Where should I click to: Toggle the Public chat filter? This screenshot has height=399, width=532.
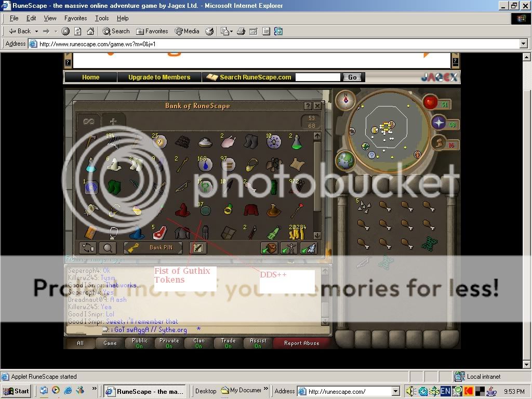(139, 343)
